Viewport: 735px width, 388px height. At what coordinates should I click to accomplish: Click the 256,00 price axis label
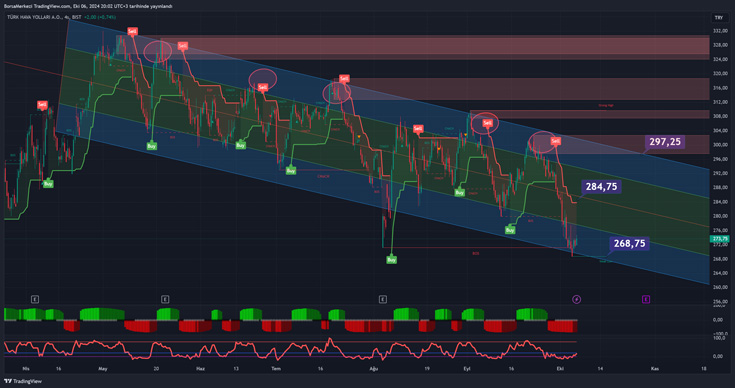pyautogui.click(x=720, y=302)
